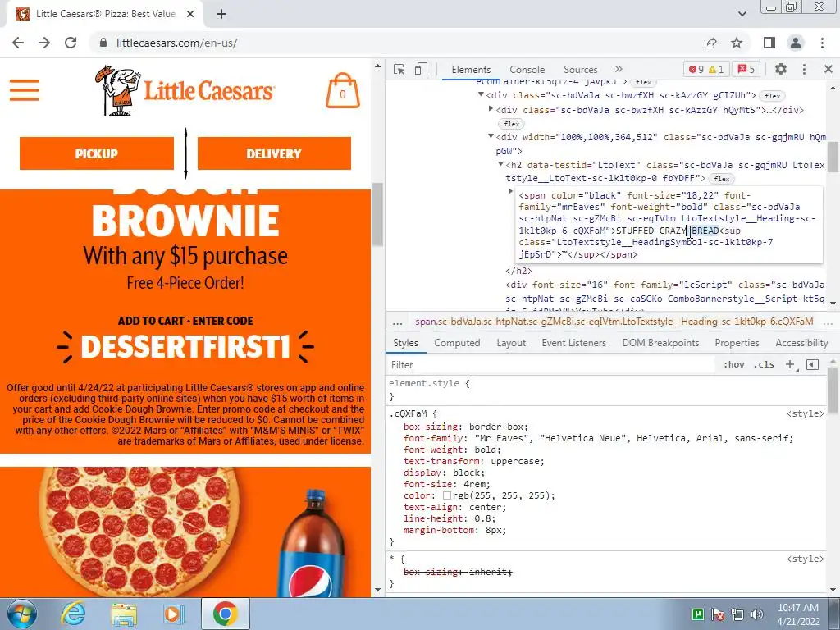The width and height of the screenshot is (840, 630).
Task: Click the flex badge beside h2 LtoText
Action: [x=721, y=179]
